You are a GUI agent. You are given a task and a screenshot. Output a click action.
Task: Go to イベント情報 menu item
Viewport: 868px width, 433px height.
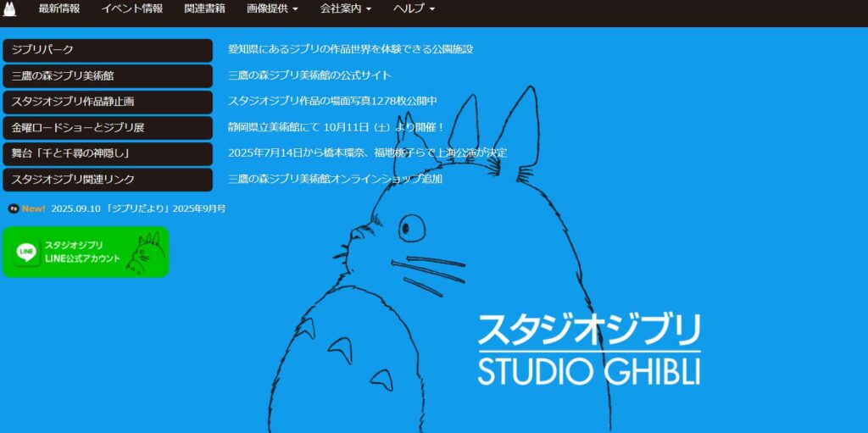click(132, 8)
